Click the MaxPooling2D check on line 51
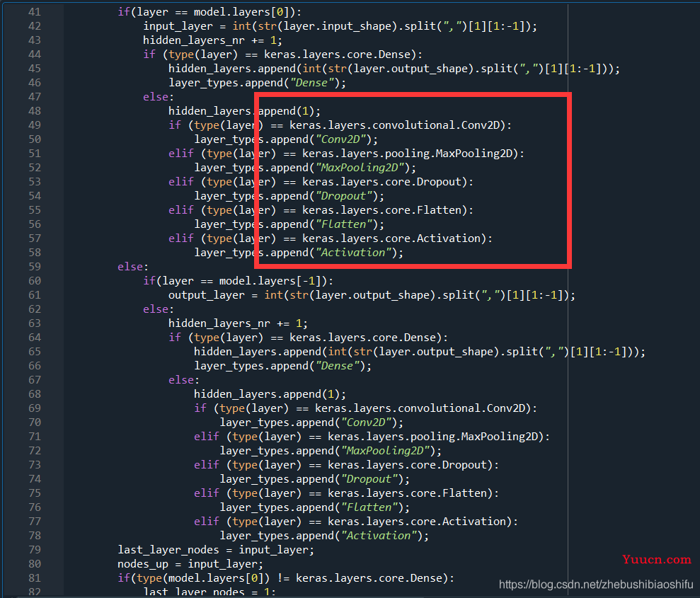 point(346,154)
